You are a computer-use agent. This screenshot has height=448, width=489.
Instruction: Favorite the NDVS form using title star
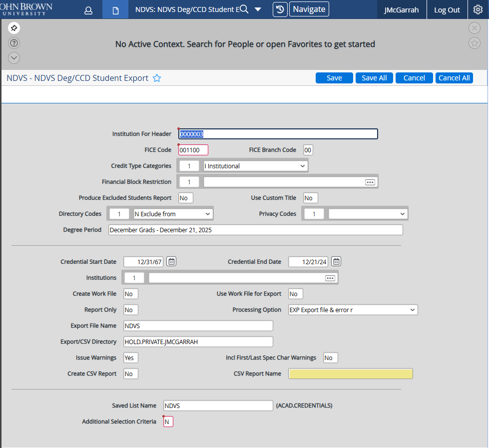(x=157, y=78)
